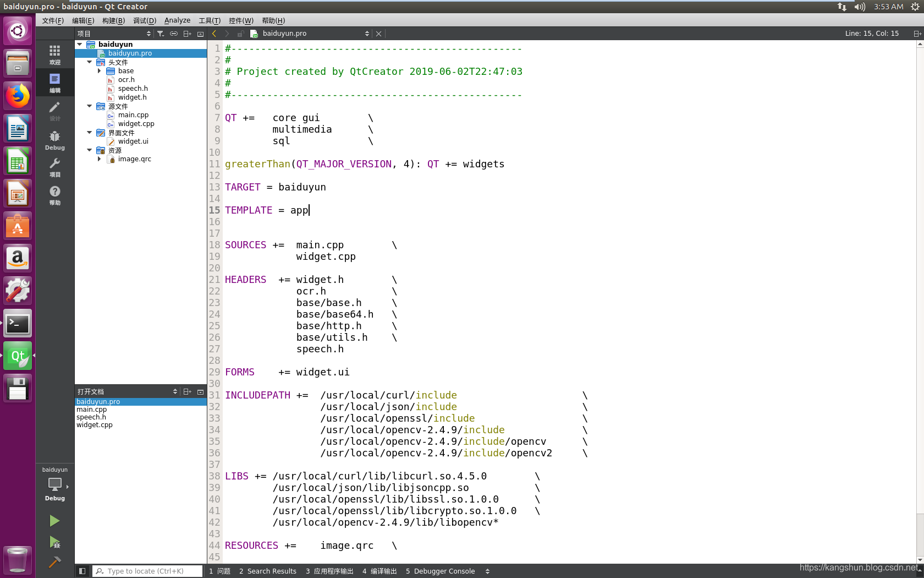Switch to Debug mode in mode bar
The width and height of the screenshot is (924, 578).
pos(54,140)
